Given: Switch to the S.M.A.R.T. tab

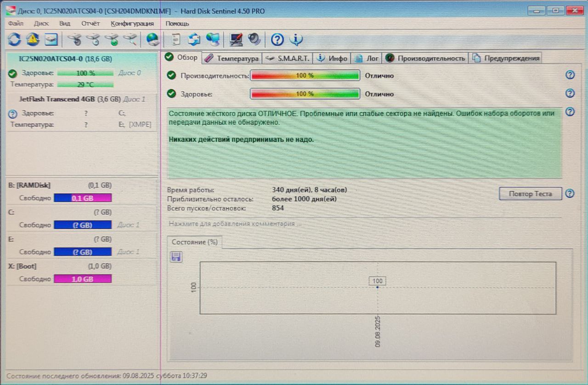Looking at the screenshot, I should pos(287,58).
